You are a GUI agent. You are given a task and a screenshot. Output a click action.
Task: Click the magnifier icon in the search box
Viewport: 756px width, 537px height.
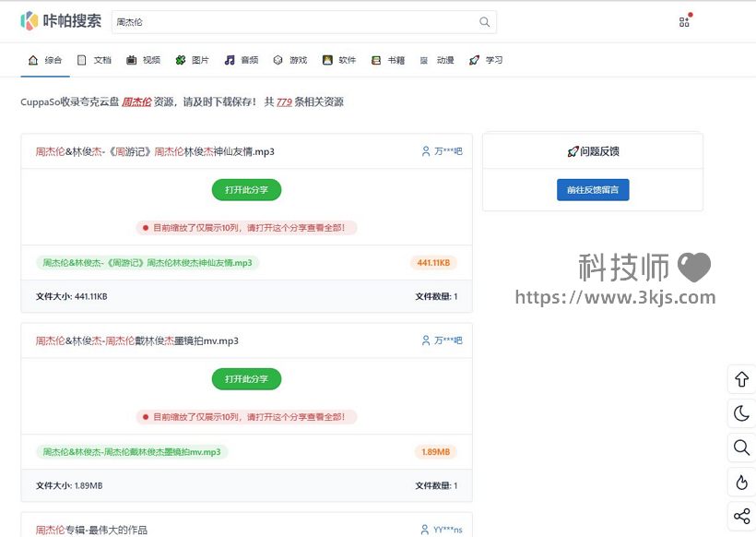484,22
